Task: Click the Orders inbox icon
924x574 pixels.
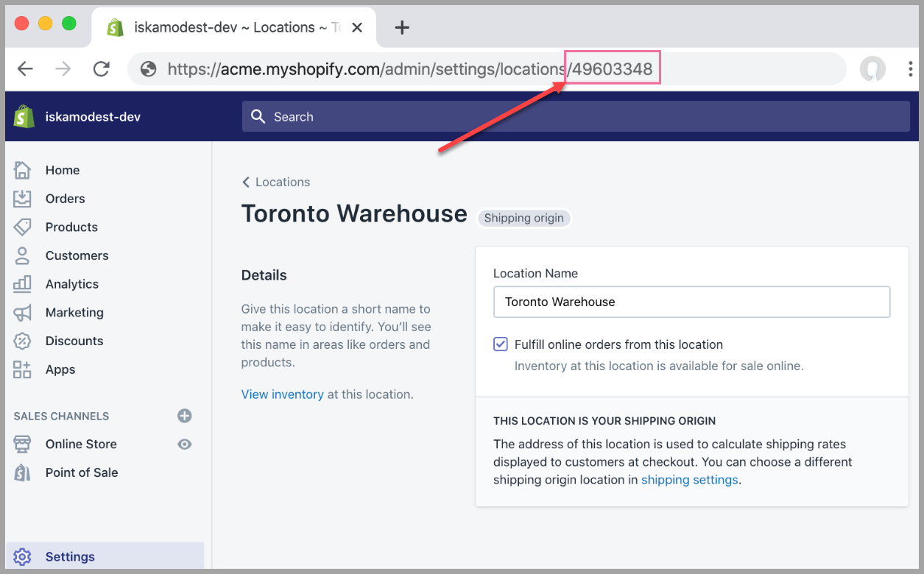Action: 23,199
